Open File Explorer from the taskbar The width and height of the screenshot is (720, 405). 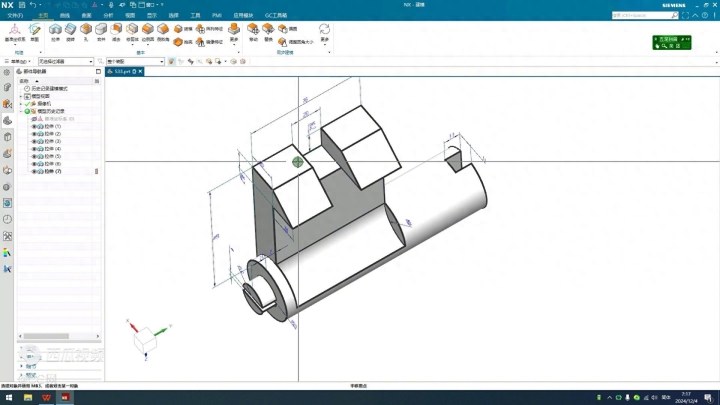pos(28,398)
